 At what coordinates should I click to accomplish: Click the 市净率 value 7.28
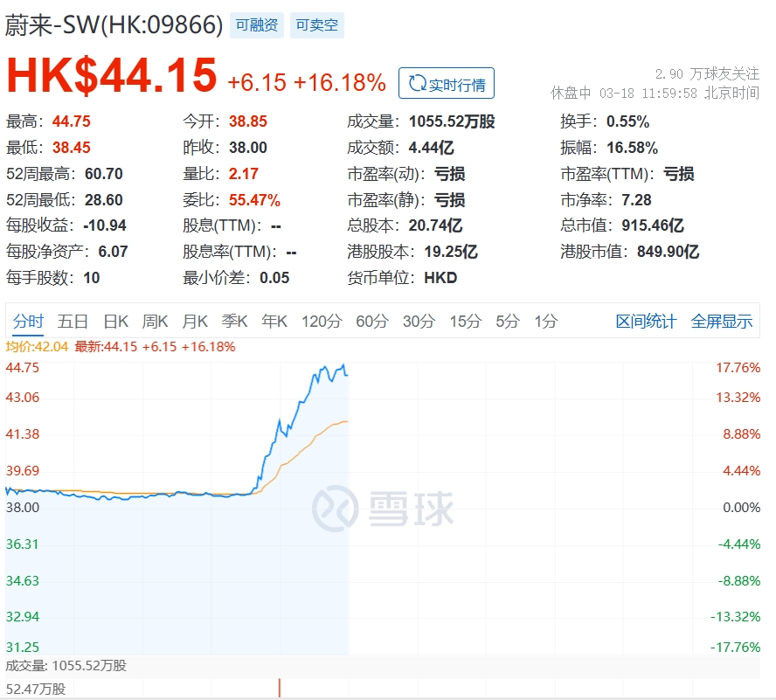tap(636, 200)
